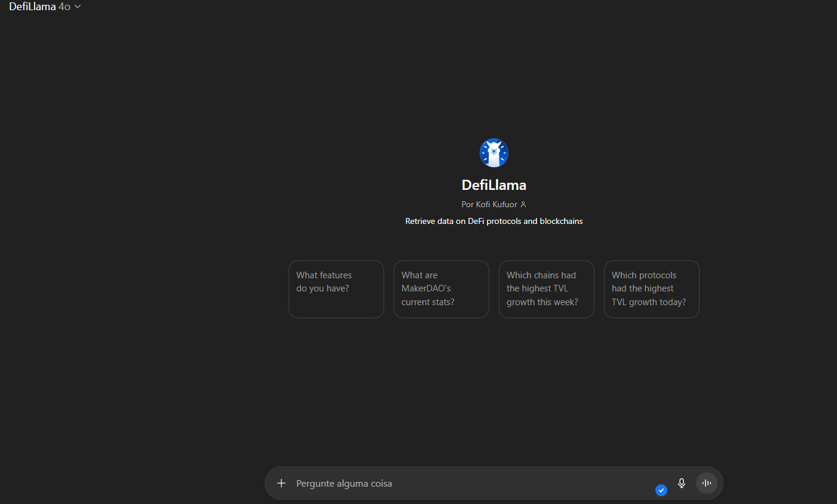The width and height of the screenshot is (837, 504).
Task: Select 'Which protocols had the highest TVL growth' card
Action: [651, 289]
